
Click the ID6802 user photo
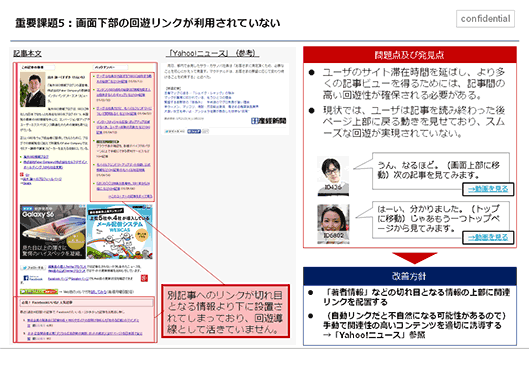[333, 224]
